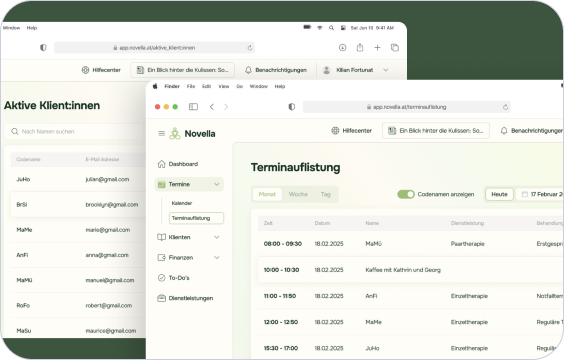Reload the terminauflistung page
The image size is (564, 360).
pyautogui.click(x=505, y=107)
